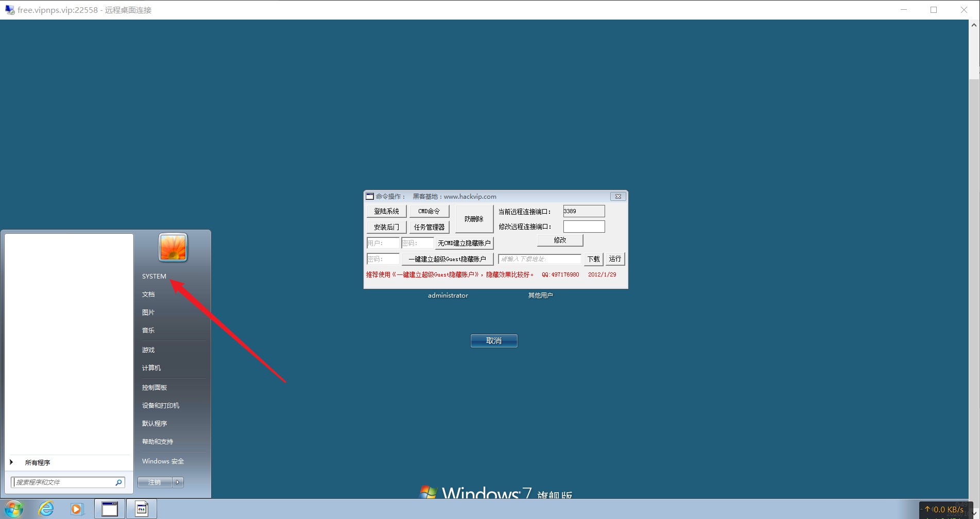The height and width of the screenshot is (519, 980).
Task: Click the 用户 input field
Action: pyautogui.click(x=383, y=243)
